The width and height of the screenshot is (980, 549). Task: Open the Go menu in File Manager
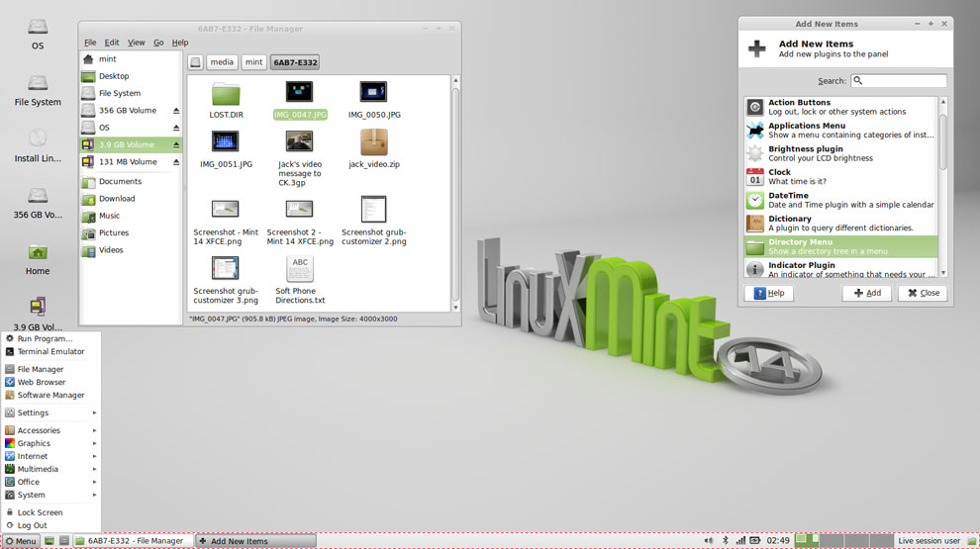coord(158,43)
